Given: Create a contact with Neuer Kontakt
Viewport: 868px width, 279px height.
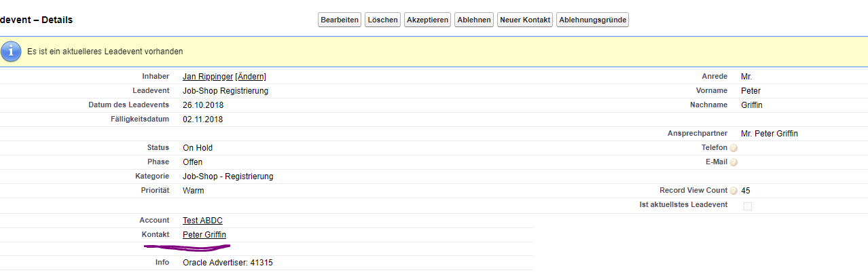Looking at the screenshot, I should click(524, 20).
